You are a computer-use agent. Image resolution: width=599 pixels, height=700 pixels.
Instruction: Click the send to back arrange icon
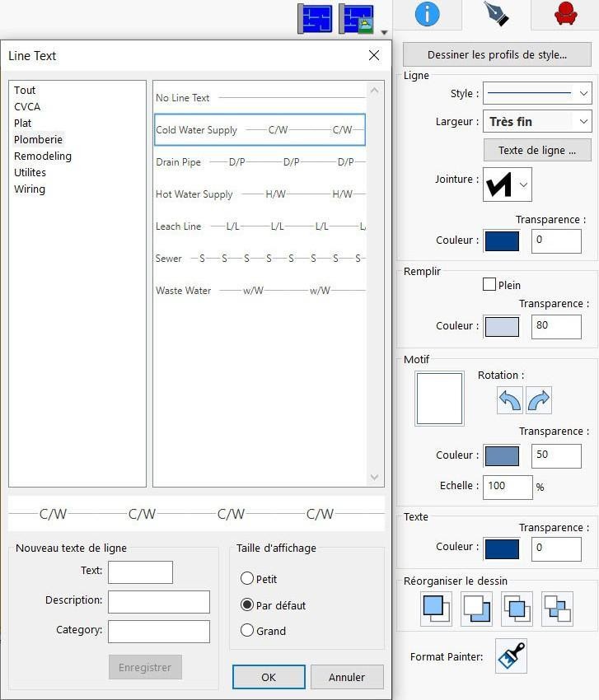click(x=476, y=609)
